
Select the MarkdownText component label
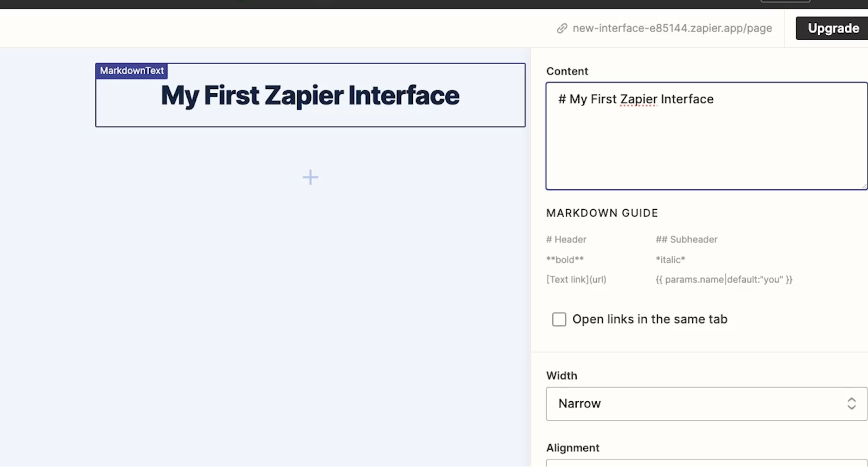coord(132,71)
